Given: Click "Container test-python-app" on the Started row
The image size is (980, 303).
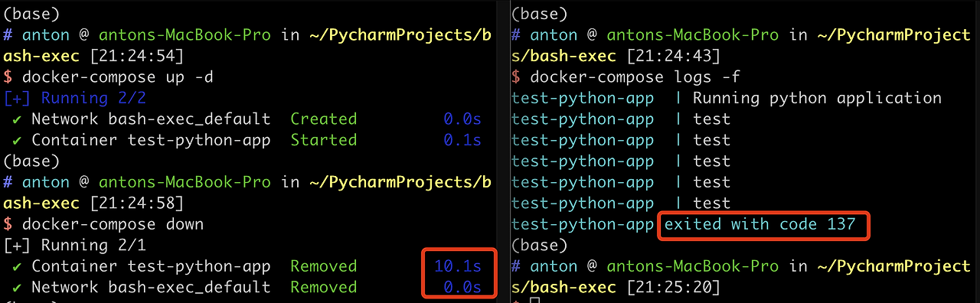Looking at the screenshot, I should 151,140.
